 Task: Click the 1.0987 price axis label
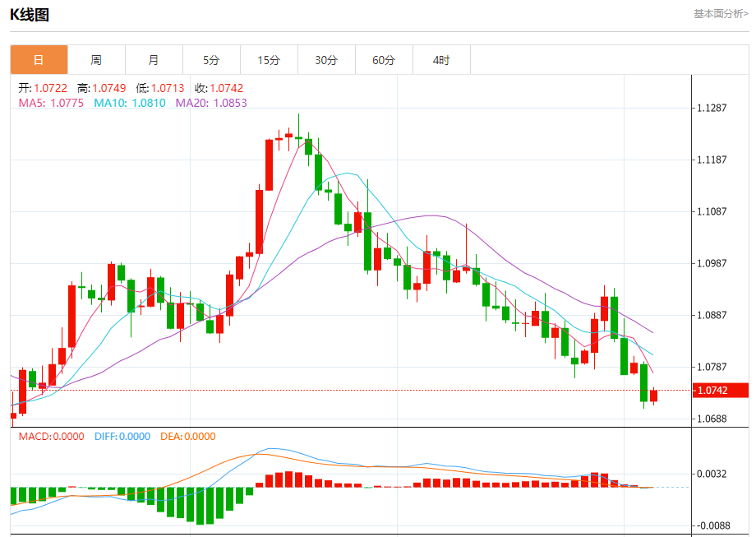click(712, 263)
